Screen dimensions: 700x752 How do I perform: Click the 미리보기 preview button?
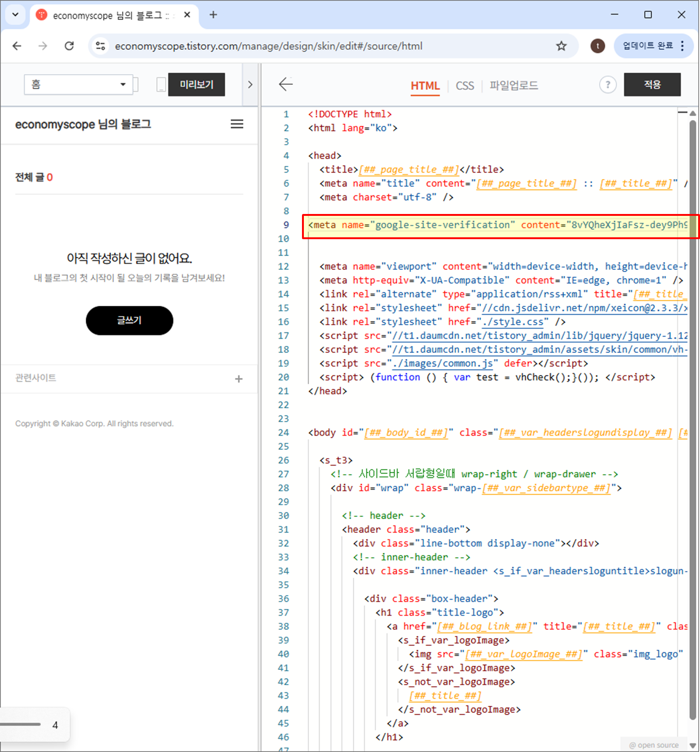pyautogui.click(x=197, y=84)
